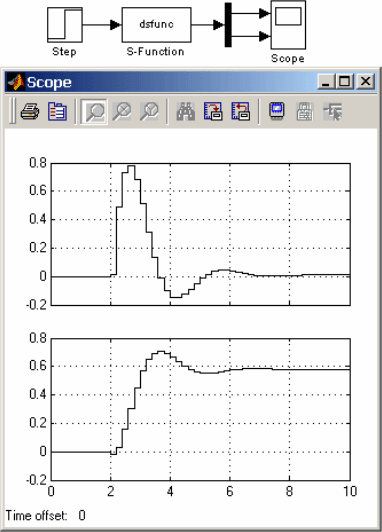This screenshot has width=382, height=532.
Task: Save current axes settings icon
Action: tap(213, 112)
